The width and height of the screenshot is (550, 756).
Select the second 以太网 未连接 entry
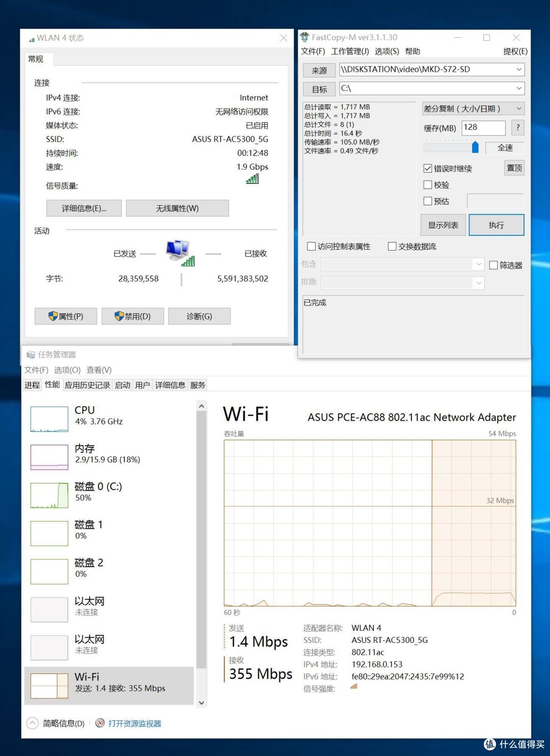click(x=109, y=648)
